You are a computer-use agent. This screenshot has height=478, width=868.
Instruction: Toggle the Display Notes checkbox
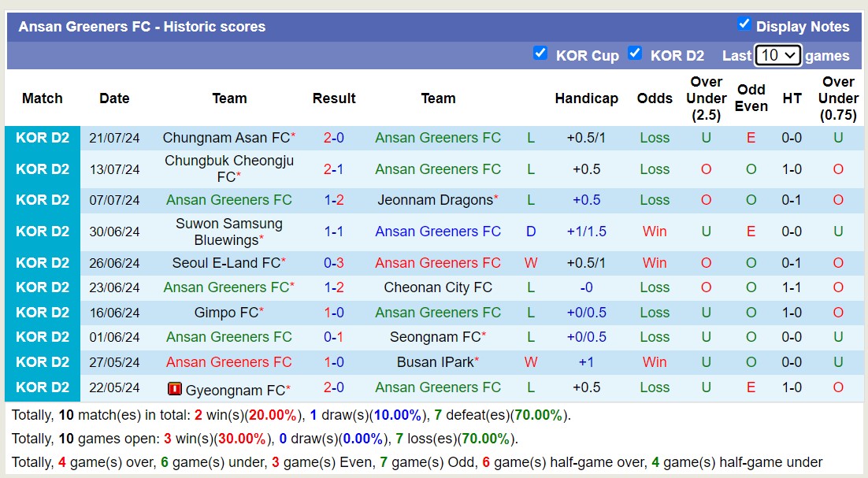pyautogui.click(x=744, y=24)
